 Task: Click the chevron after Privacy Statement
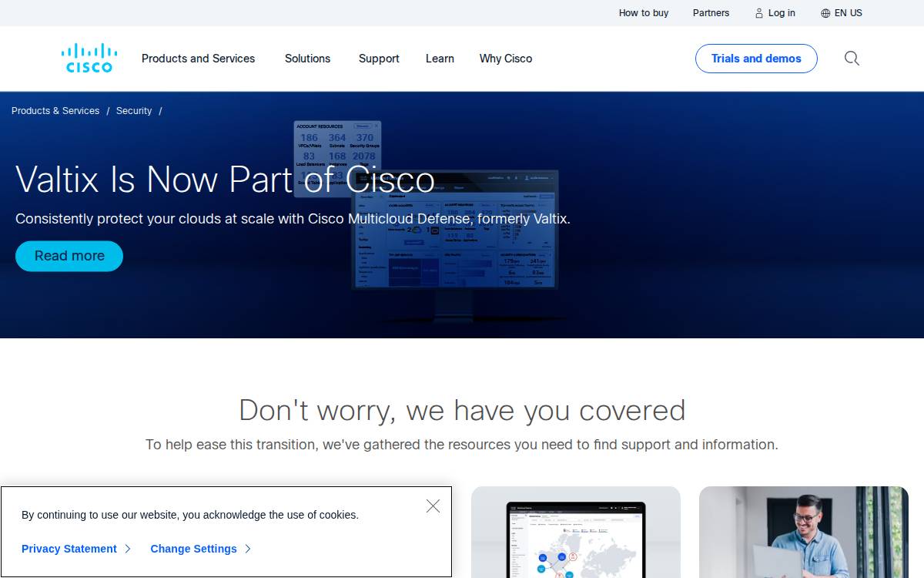pos(128,549)
